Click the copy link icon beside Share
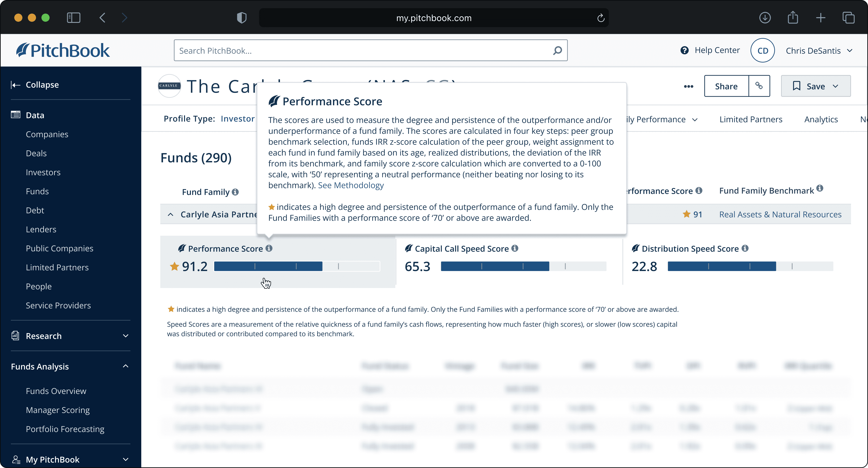868x468 pixels. (x=759, y=86)
